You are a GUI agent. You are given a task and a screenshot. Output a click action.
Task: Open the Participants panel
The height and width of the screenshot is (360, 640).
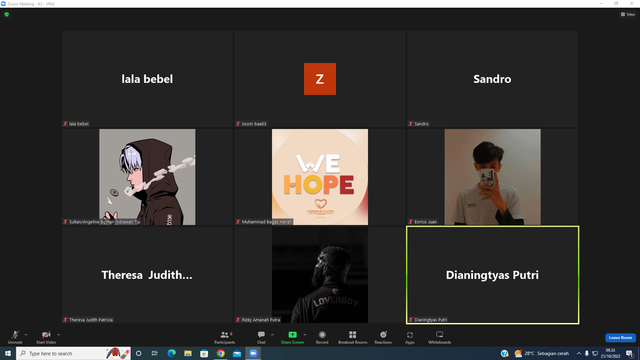click(x=224, y=337)
